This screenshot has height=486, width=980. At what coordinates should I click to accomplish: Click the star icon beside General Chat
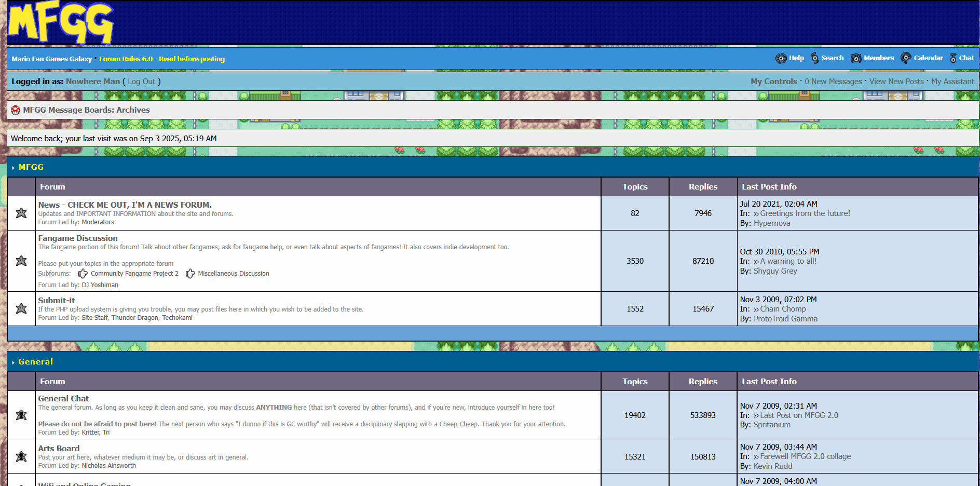pyautogui.click(x=21, y=415)
